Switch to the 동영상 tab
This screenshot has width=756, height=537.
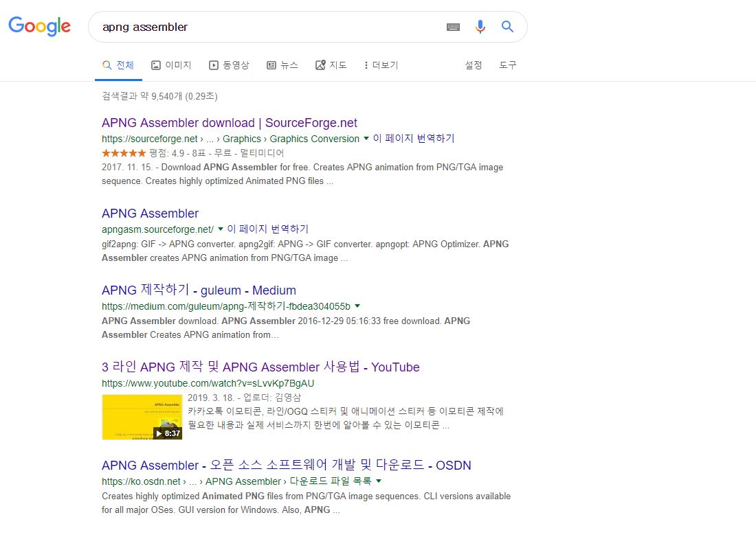tap(229, 65)
